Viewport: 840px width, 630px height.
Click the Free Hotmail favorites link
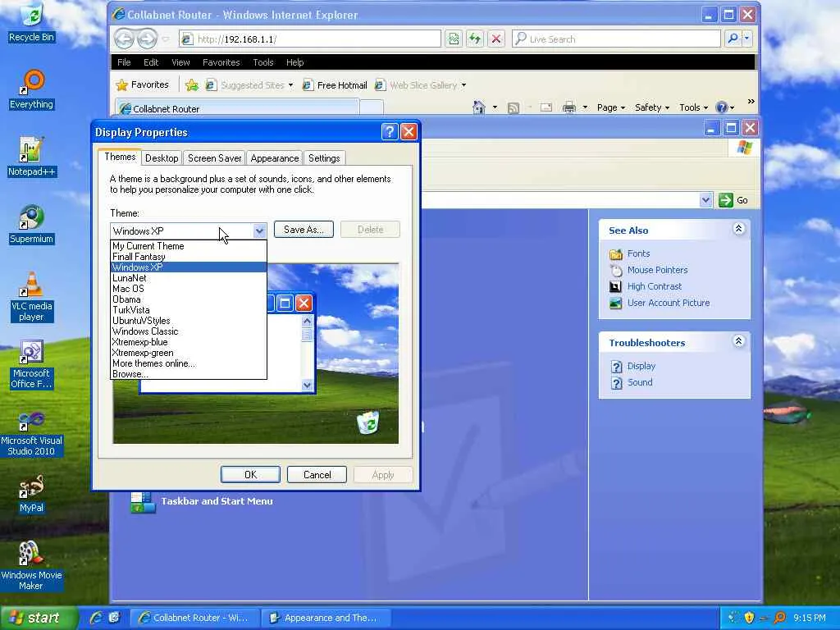(336, 85)
